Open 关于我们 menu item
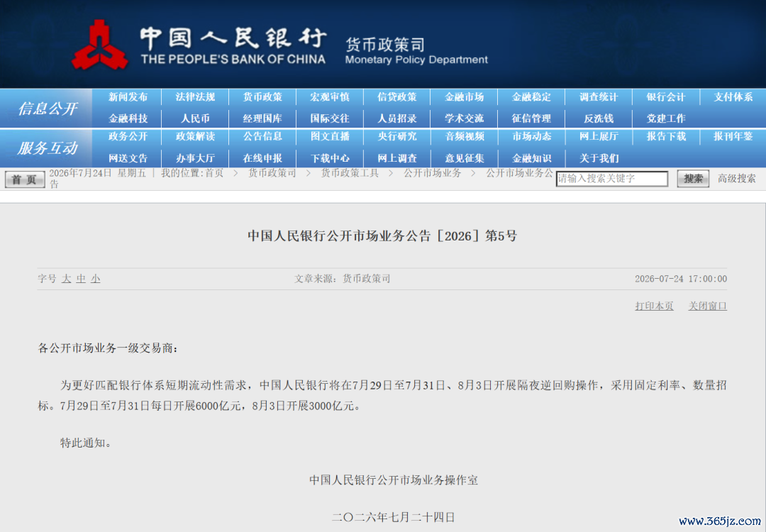This screenshot has width=766, height=532. [599, 159]
